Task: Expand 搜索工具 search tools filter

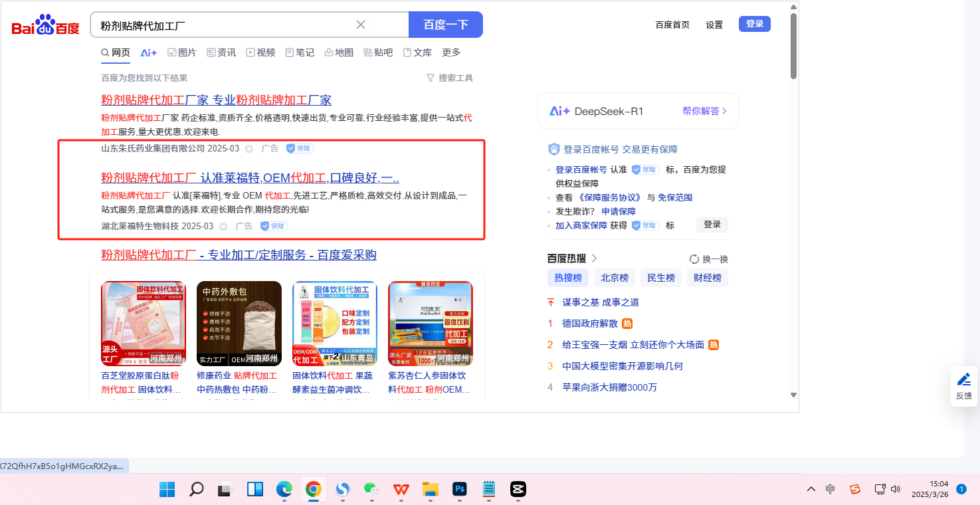Action: pos(450,78)
